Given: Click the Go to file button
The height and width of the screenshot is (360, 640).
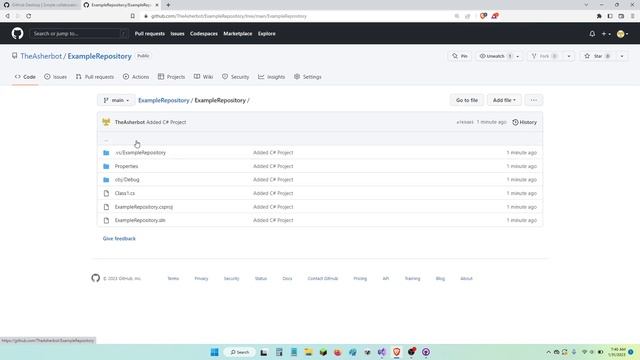Looking at the screenshot, I should point(467,100).
